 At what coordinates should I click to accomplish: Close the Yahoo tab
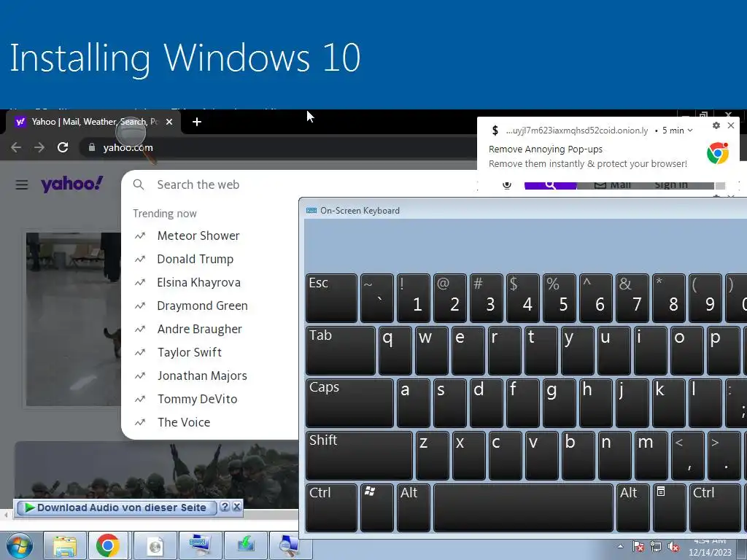click(x=169, y=122)
